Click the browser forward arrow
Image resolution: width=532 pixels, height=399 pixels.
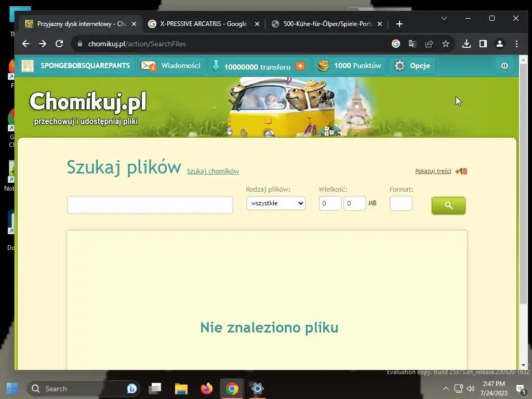point(43,44)
